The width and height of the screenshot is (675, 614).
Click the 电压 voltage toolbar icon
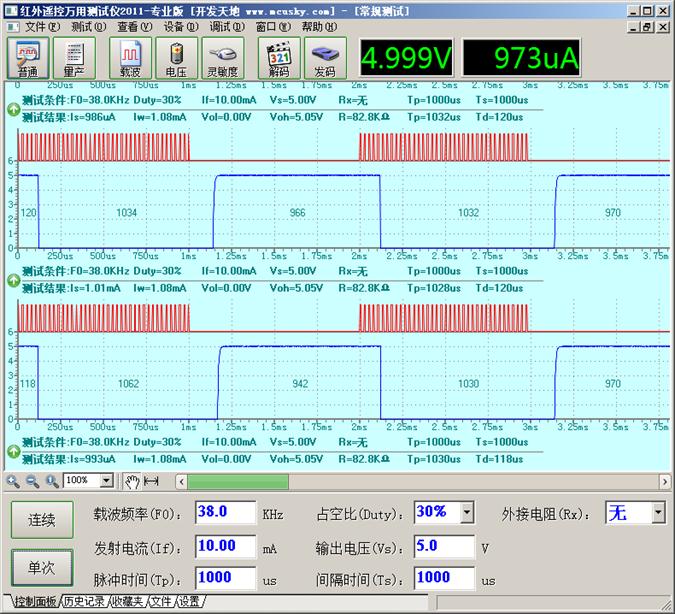tap(176, 58)
